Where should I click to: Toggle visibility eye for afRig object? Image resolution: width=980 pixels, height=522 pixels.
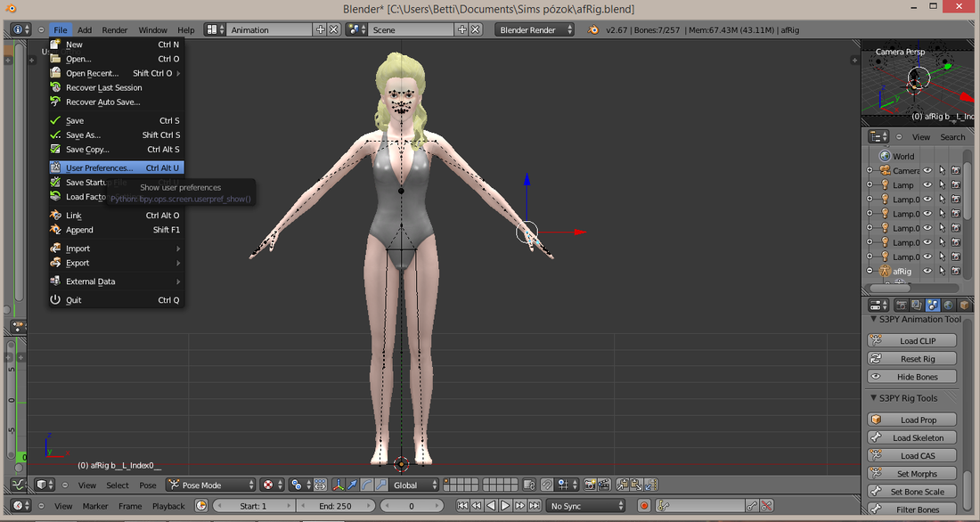click(927, 272)
